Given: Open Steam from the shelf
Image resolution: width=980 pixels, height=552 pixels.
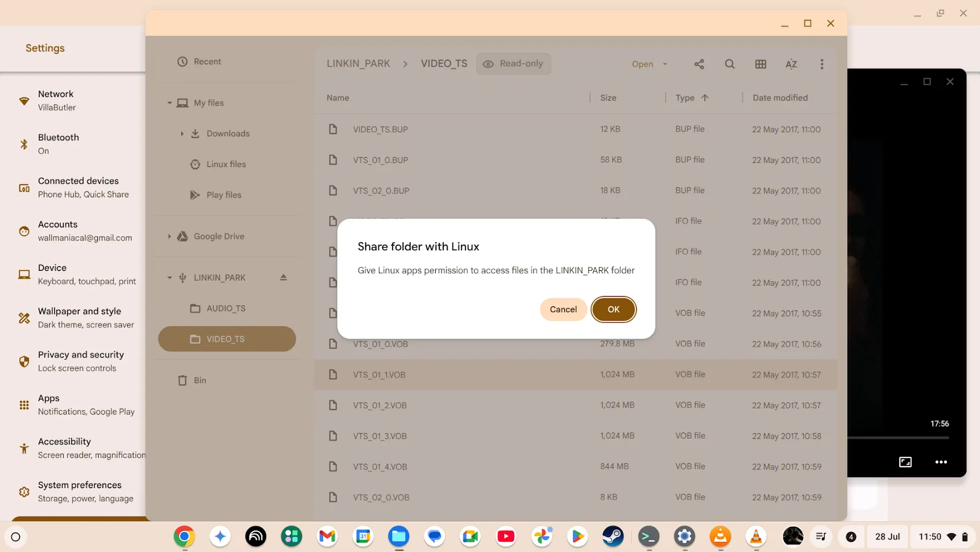Looking at the screenshot, I should (x=613, y=537).
